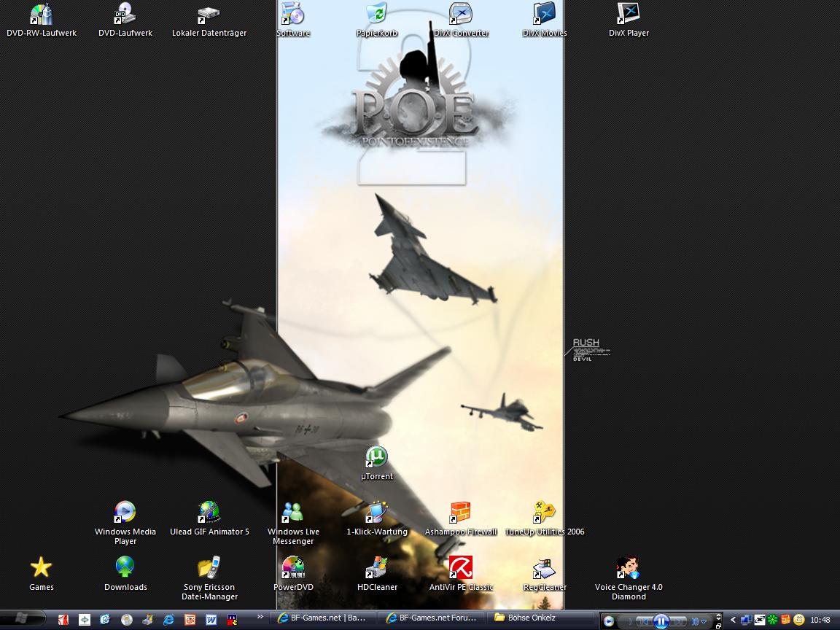Open yellow smiley face tray icon
The height and width of the screenshot is (630, 840).
coord(798,620)
